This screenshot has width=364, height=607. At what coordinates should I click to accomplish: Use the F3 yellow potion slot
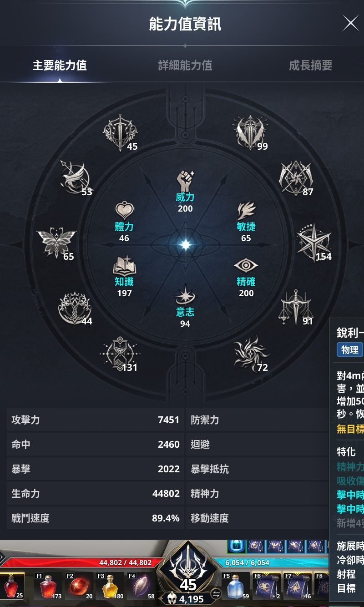click(x=111, y=586)
